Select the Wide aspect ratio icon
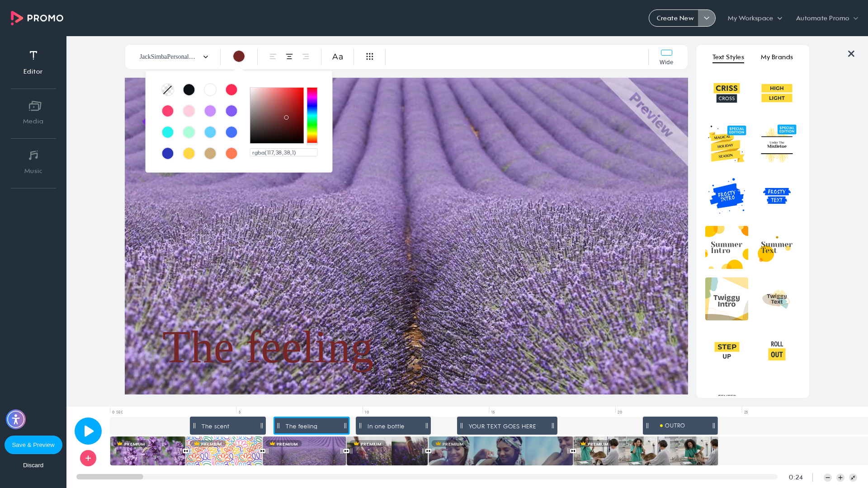Image resolution: width=868 pixels, height=488 pixels. (666, 57)
